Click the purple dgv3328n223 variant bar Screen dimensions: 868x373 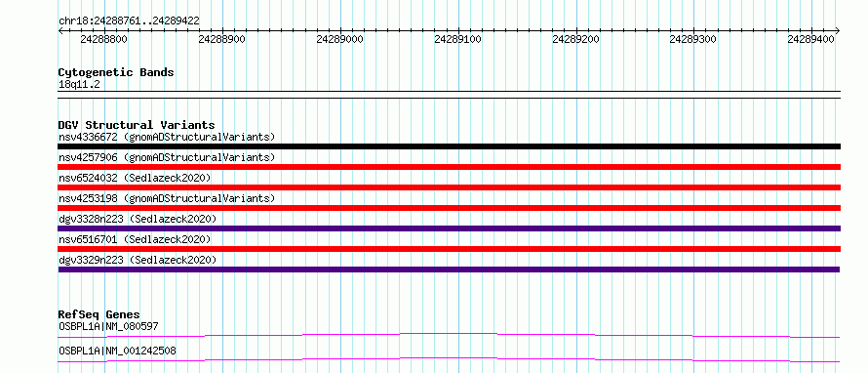449,228
